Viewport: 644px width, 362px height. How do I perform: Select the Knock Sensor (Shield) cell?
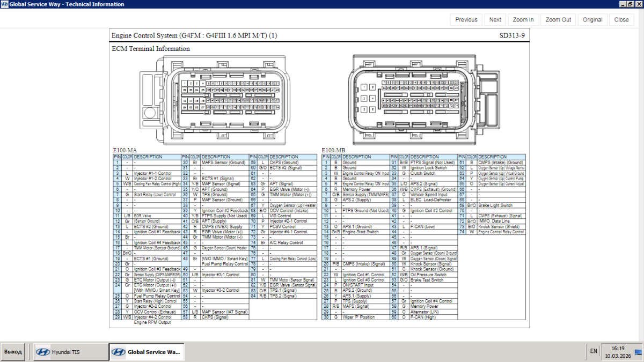501,226
